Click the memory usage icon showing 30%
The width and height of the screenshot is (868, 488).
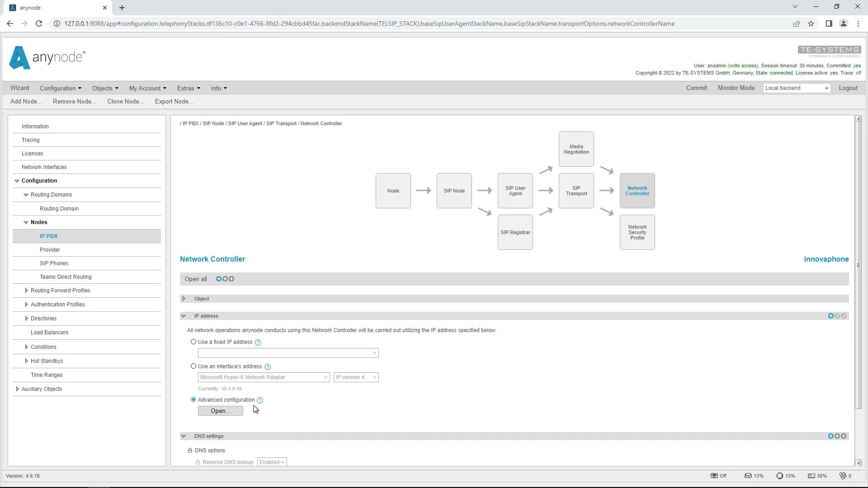coord(811,476)
